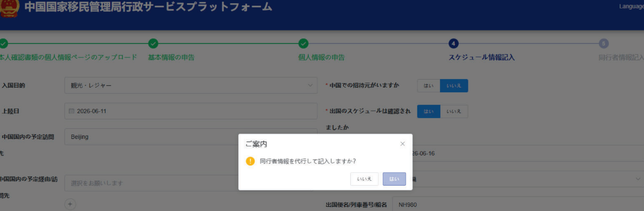Click the step 5 circle on the progress bar

pos(604,43)
